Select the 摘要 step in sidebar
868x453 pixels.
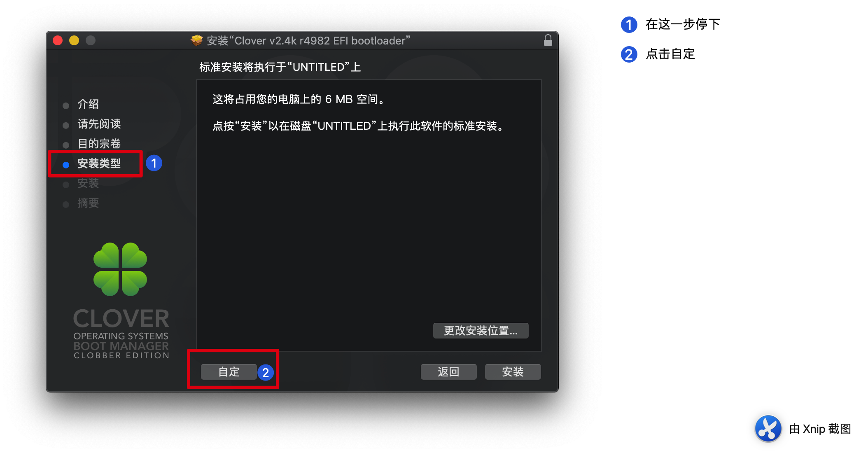coord(88,203)
